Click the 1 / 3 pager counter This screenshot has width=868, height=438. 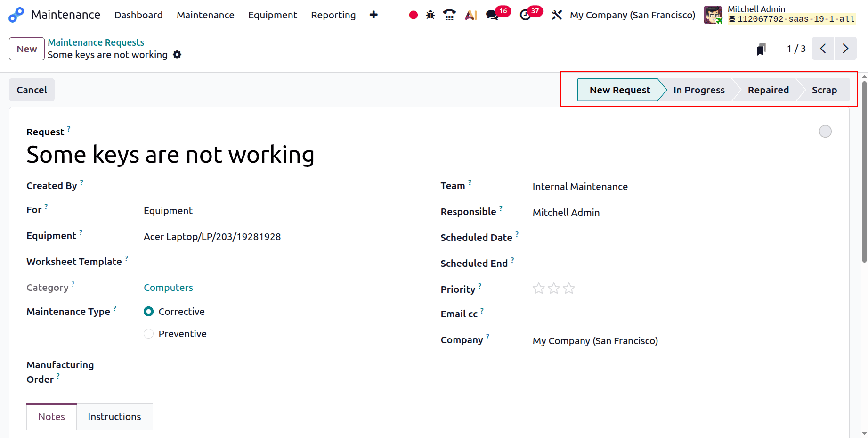click(796, 49)
